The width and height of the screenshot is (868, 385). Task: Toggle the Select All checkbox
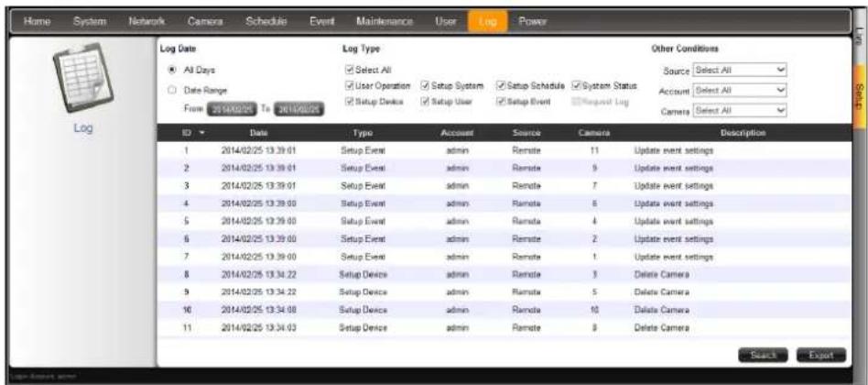[349, 70]
